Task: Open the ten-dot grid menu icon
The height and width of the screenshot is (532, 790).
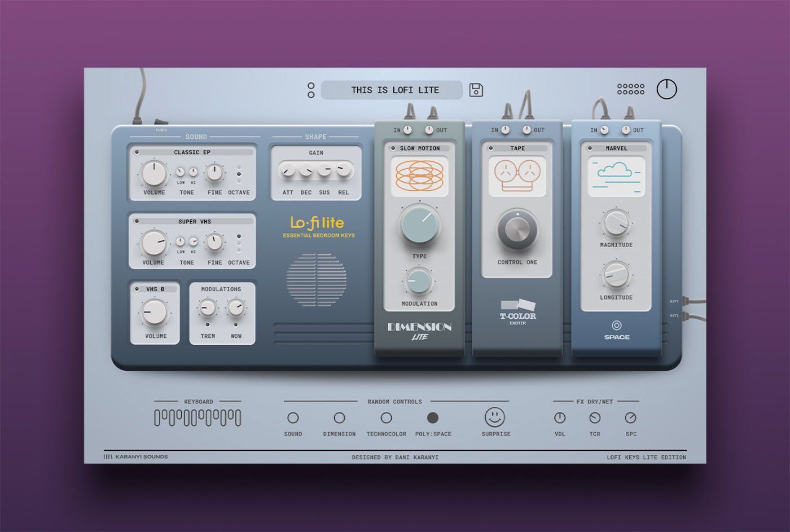Action: coord(631,89)
